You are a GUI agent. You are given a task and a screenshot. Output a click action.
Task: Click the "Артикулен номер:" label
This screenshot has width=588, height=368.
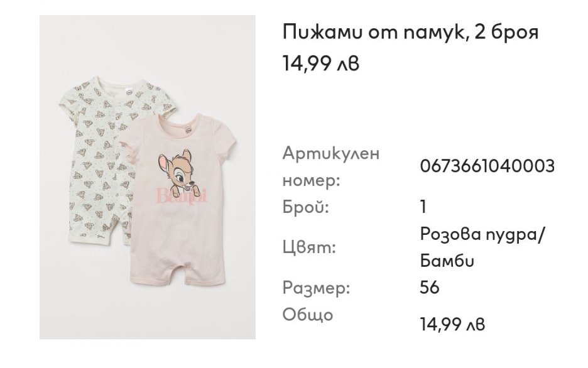coord(331,166)
